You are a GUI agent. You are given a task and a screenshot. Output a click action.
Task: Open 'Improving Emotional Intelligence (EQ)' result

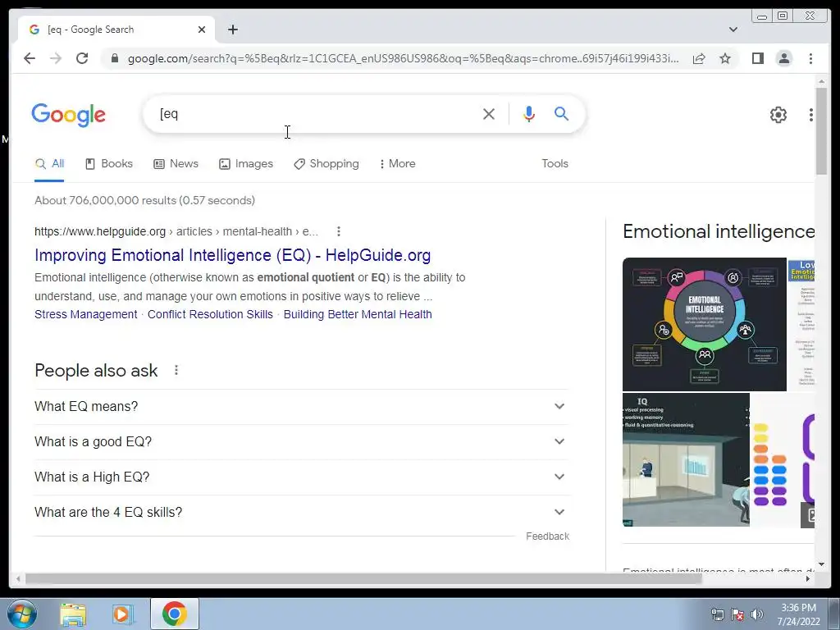click(x=232, y=256)
